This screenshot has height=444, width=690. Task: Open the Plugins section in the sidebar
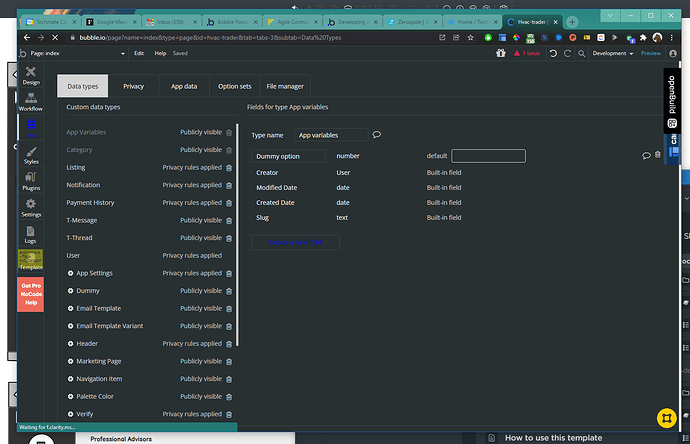[x=31, y=181]
